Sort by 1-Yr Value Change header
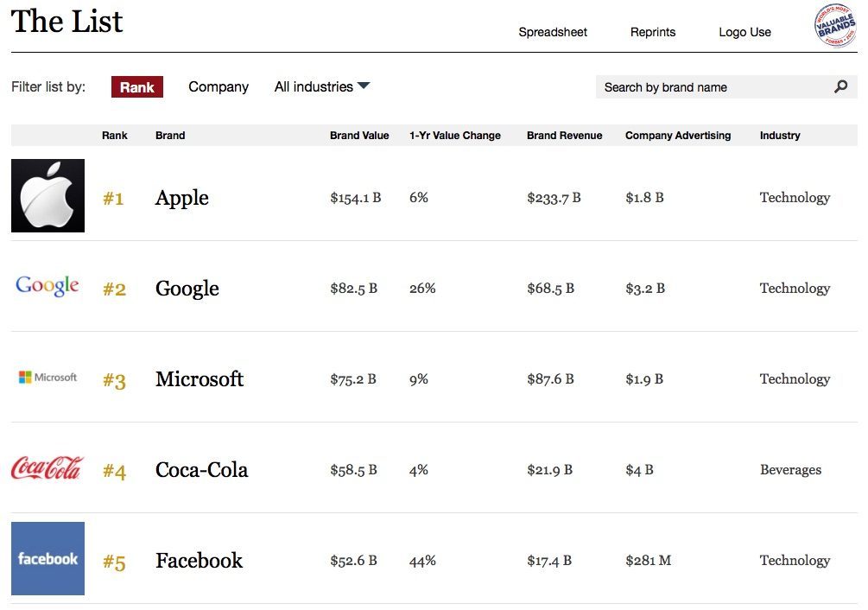 click(x=455, y=136)
